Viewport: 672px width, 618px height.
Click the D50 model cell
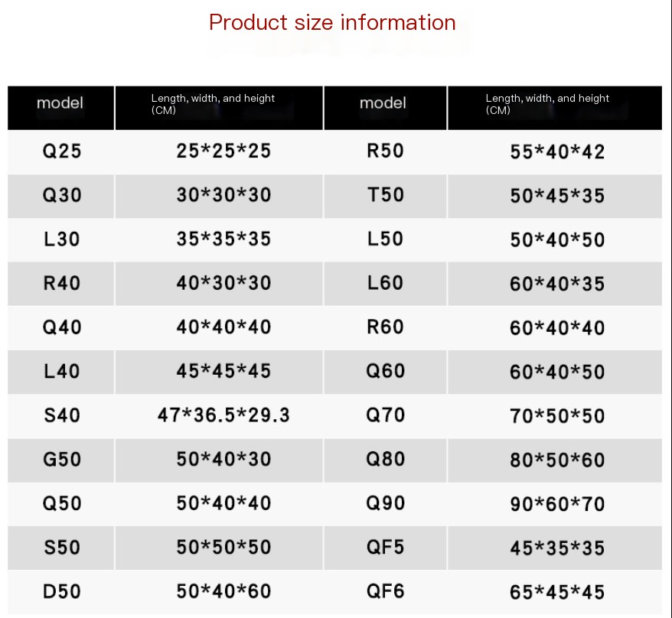pos(61,591)
